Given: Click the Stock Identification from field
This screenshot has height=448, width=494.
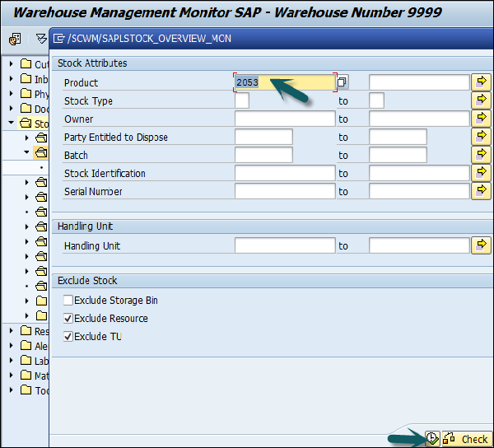Looking at the screenshot, I should [x=285, y=173].
